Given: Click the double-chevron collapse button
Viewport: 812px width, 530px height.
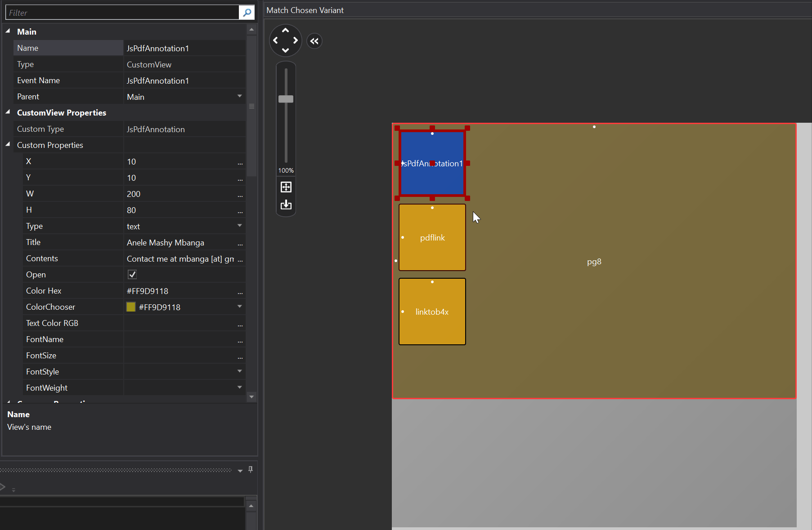Looking at the screenshot, I should pyautogui.click(x=314, y=41).
